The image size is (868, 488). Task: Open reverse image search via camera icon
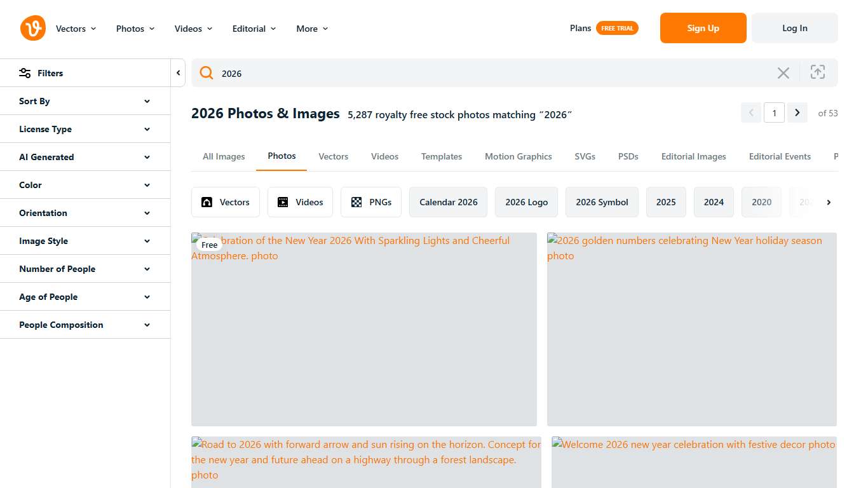click(x=818, y=72)
